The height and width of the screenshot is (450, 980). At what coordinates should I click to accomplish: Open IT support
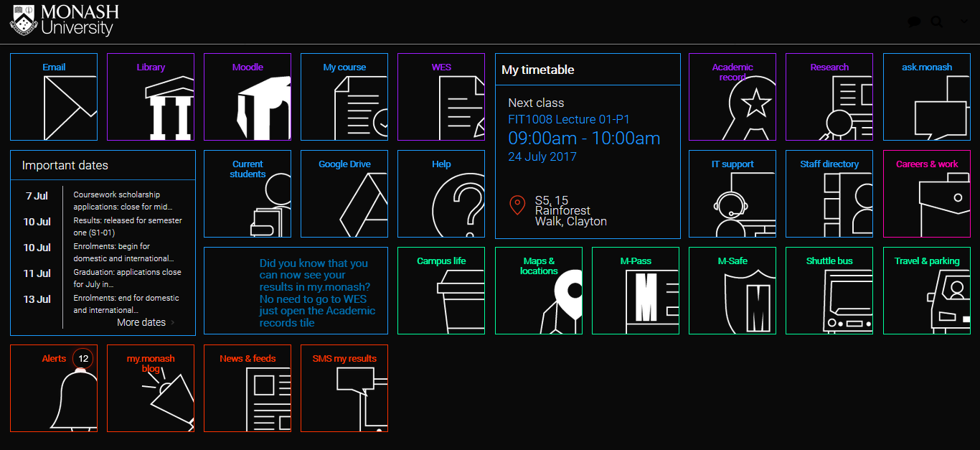732,193
